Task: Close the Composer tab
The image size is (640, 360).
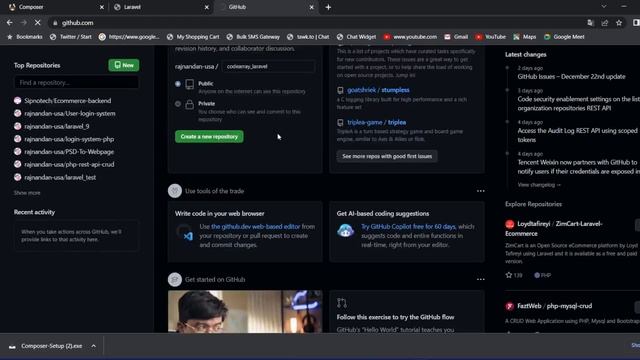Action: tap(102, 7)
